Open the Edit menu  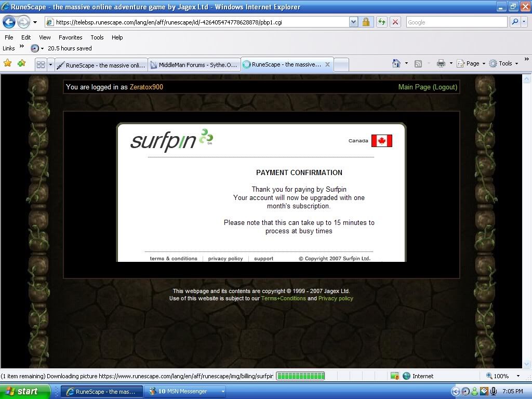point(26,37)
